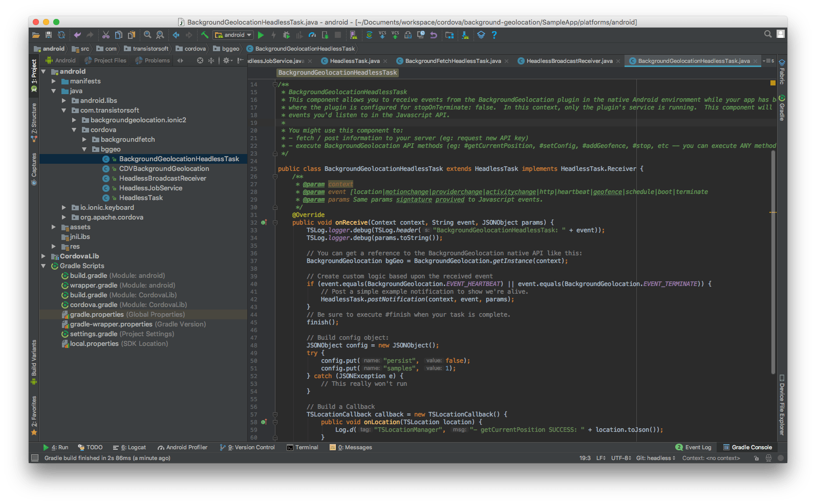
Task: Click the Undo arrow icon
Action: point(77,35)
